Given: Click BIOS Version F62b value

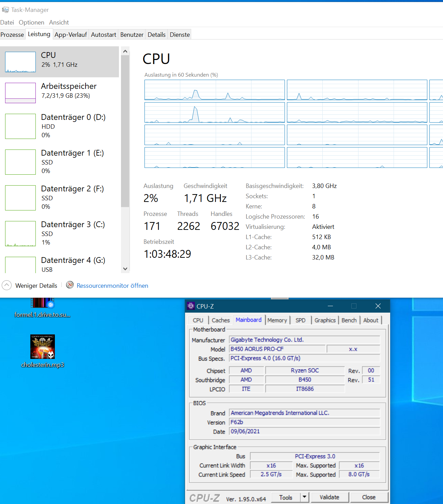Looking at the screenshot, I should [305, 422].
